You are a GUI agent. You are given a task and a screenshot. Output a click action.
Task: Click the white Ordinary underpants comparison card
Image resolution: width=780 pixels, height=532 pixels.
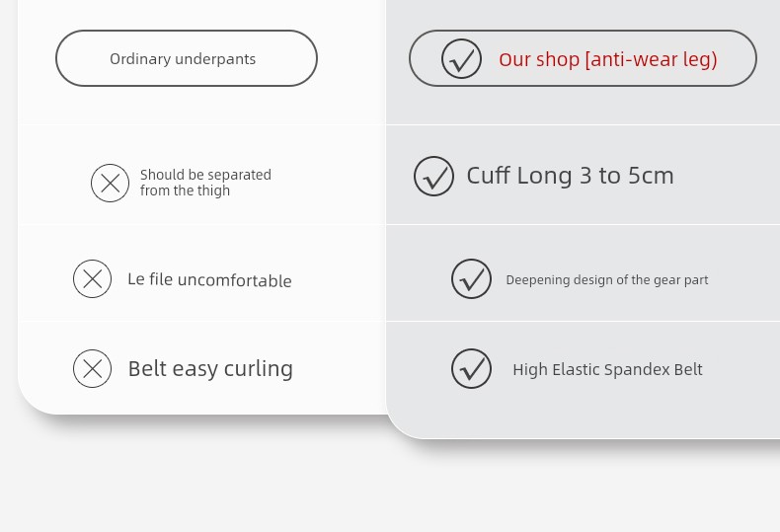(202, 207)
